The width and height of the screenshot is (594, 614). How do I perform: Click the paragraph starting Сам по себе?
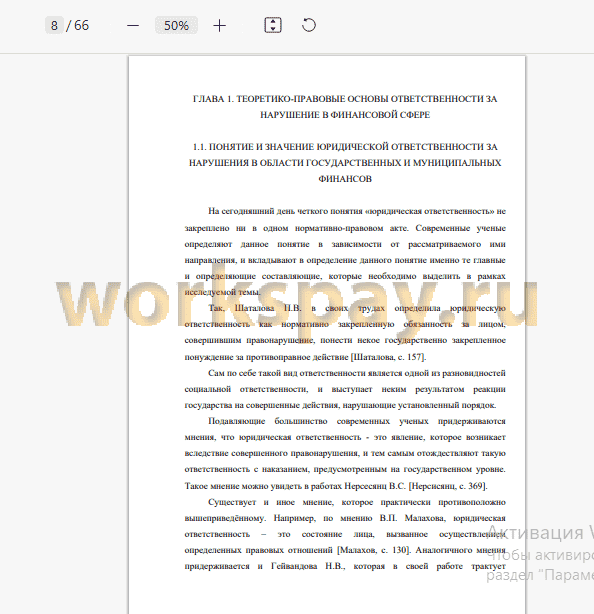click(x=345, y=389)
